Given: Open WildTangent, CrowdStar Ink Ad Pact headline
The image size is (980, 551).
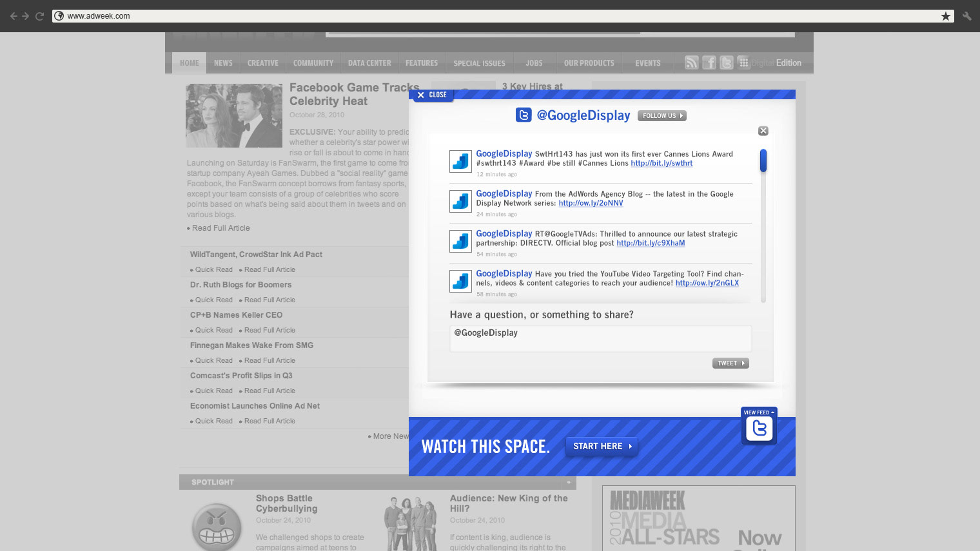Looking at the screenshot, I should tap(256, 255).
